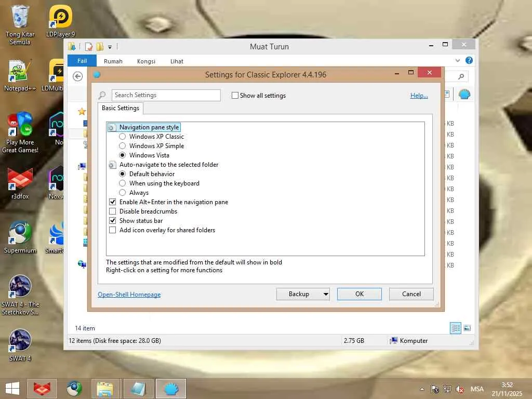Click the Favorites star in navigation pane
Image resolution: width=532 pixels, height=399 pixels.
[82, 111]
